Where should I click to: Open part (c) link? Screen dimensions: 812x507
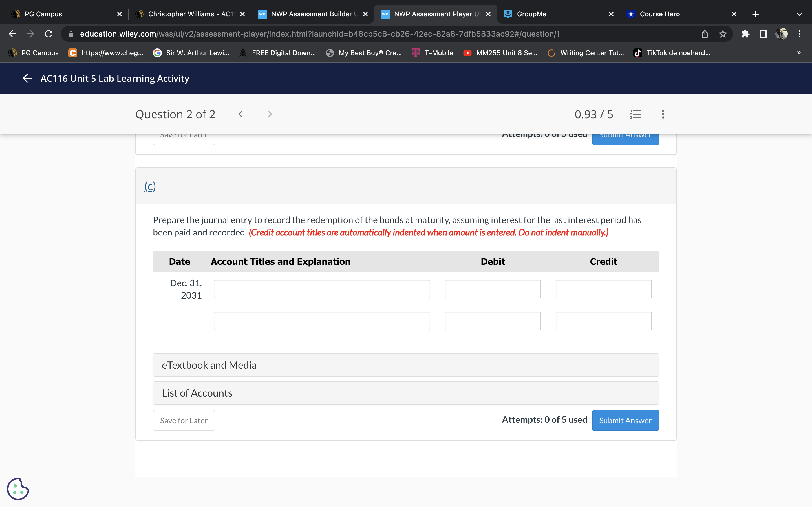150,186
